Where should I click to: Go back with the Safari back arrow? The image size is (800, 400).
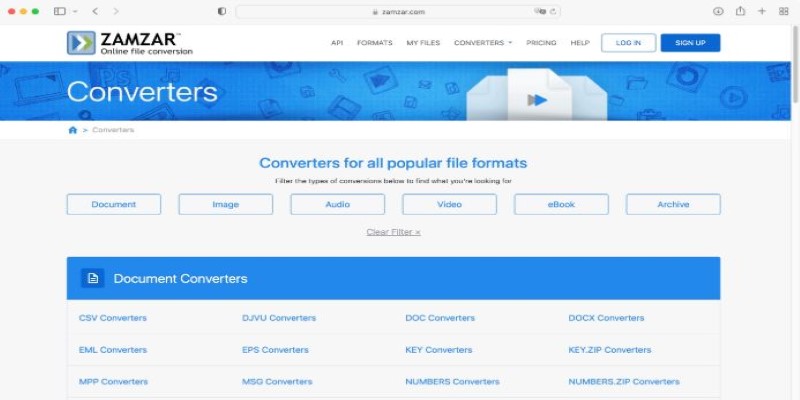[x=95, y=11]
